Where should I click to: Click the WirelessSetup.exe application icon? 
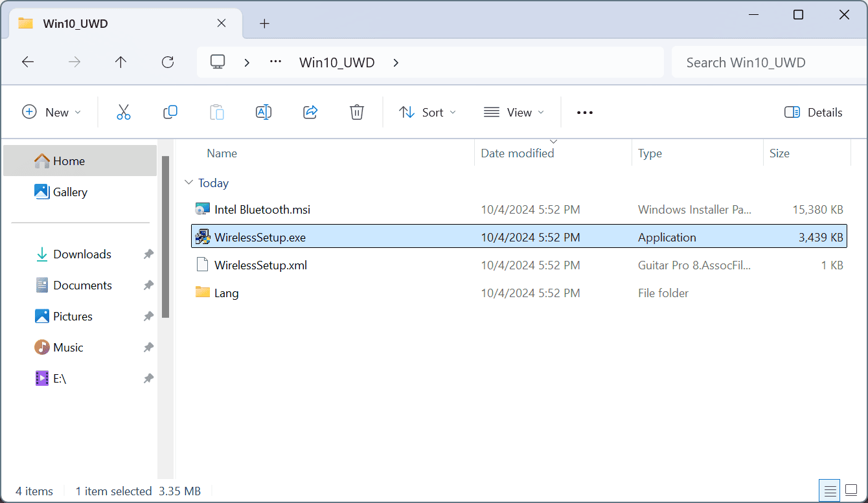pos(203,237)
